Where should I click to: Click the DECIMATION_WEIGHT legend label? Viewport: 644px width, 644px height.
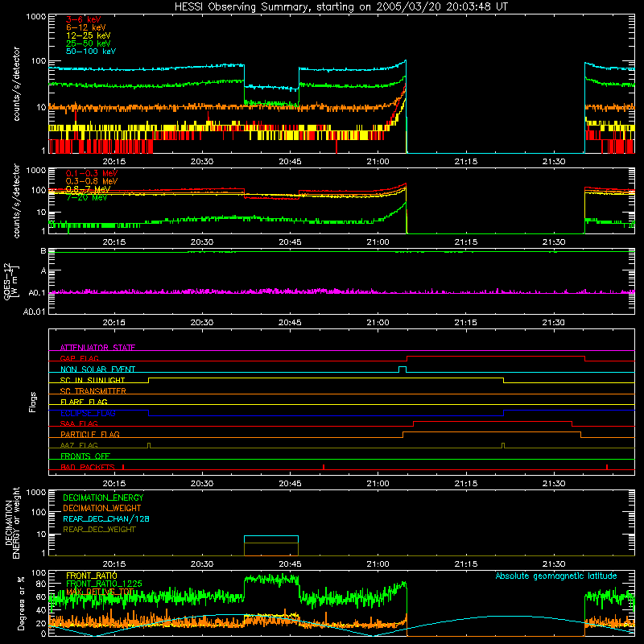(x=102, y=508)
